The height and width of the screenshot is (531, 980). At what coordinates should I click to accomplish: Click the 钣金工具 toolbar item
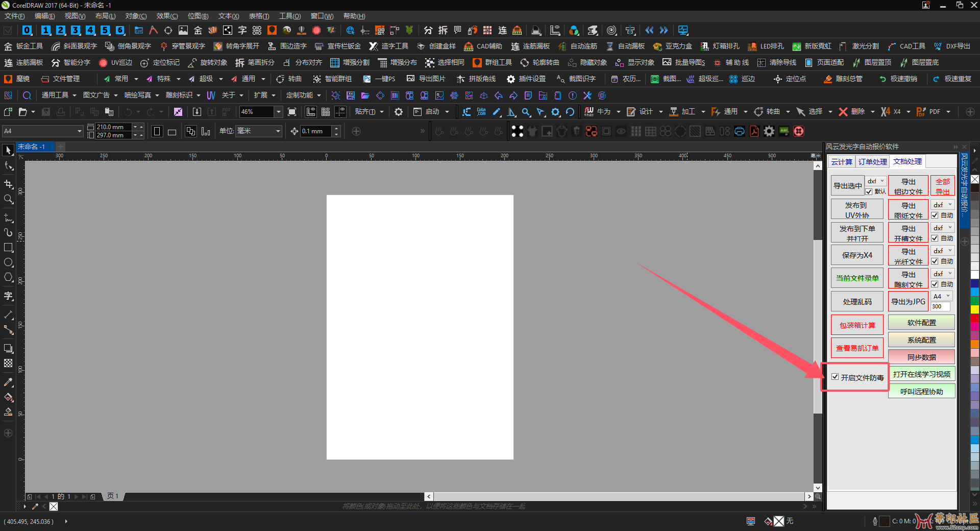point(23,46)
